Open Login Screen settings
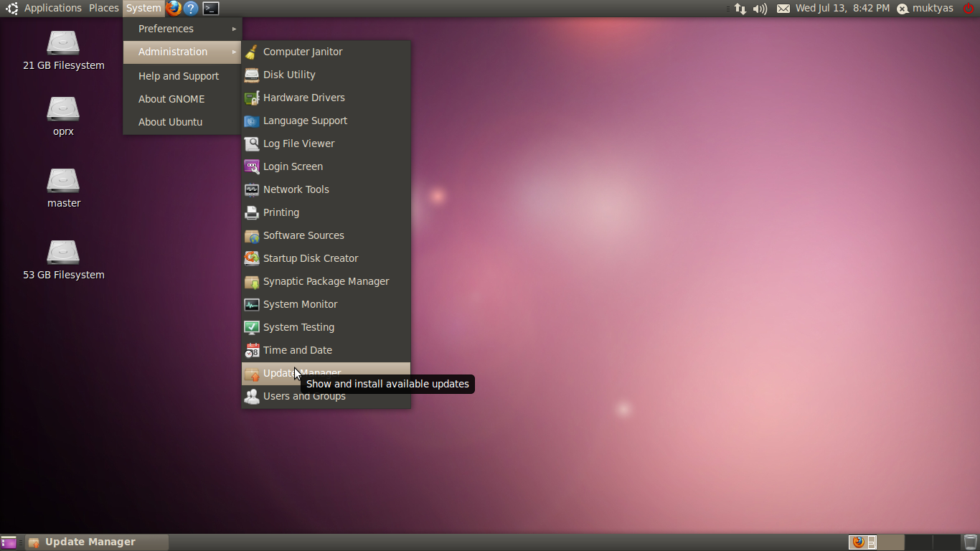Screen dimensions: 980x551 click(x=326, y=166)
